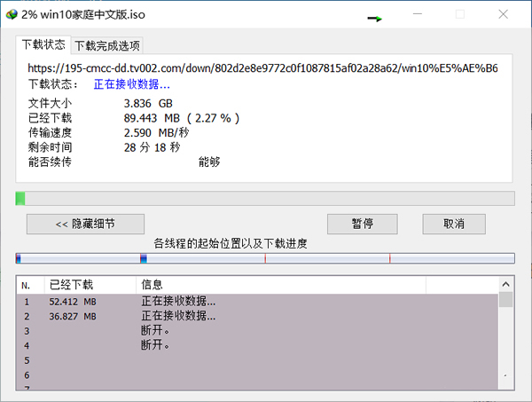Select thread row number 5
Screen dimensions: 532x402
point(257,360)
